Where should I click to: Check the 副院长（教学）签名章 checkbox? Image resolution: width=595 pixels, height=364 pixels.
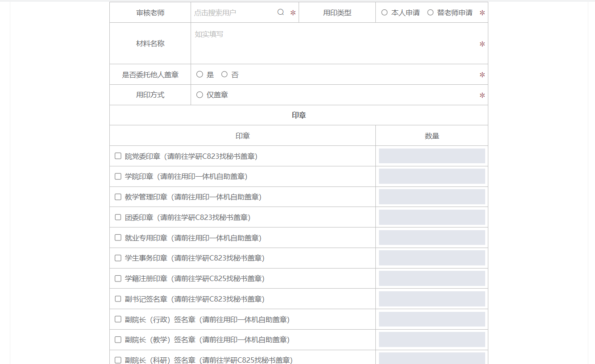tap(118, 339)
